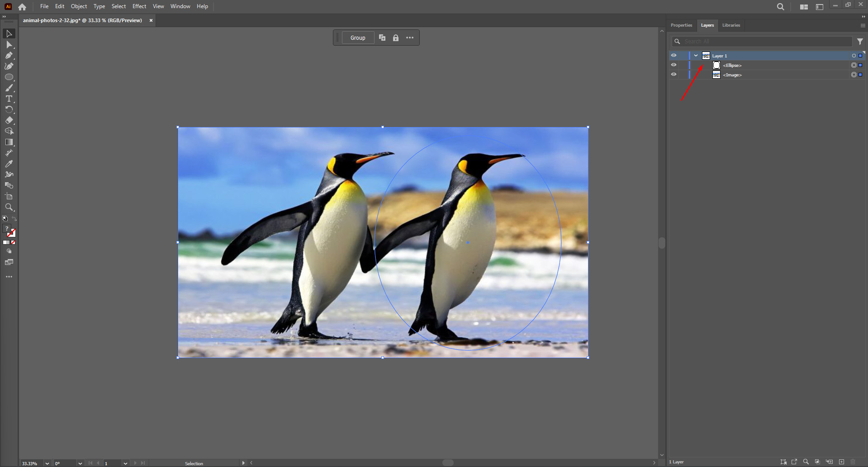The image size is (868, 467).
Task: Switch to the Properties tab
Action: pos(681,25)
